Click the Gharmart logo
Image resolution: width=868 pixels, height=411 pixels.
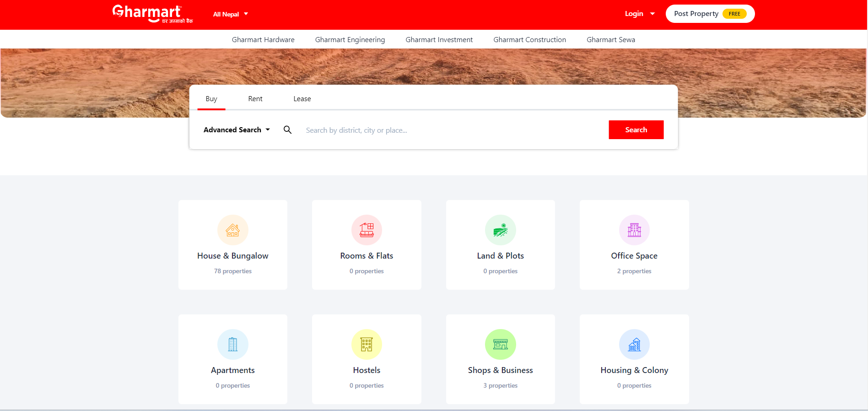point(152,14)
